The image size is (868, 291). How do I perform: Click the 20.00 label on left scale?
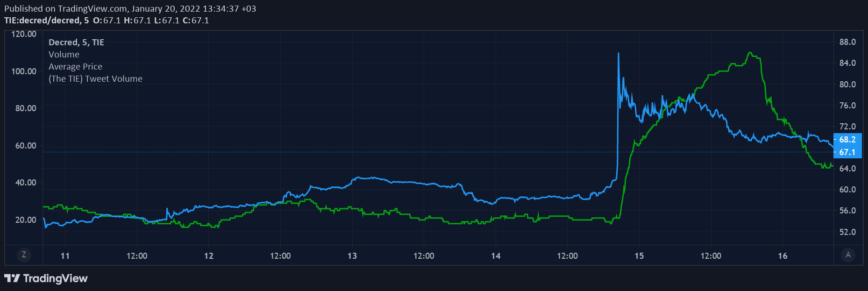pos(26,220)
